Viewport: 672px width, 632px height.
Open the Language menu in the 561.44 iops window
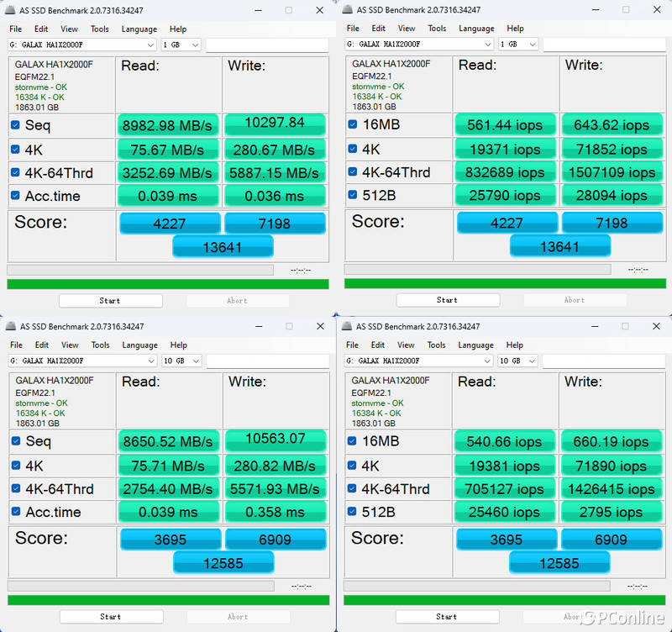click(476, 29)
